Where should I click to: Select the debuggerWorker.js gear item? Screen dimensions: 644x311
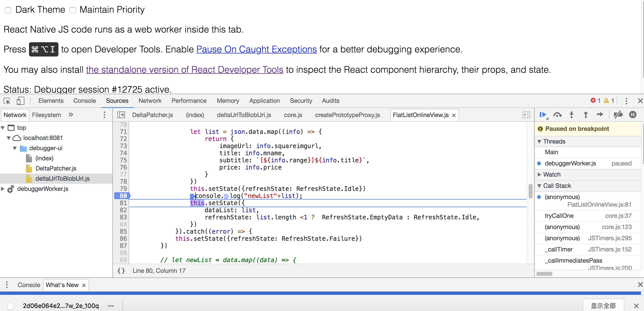point(43,189)
